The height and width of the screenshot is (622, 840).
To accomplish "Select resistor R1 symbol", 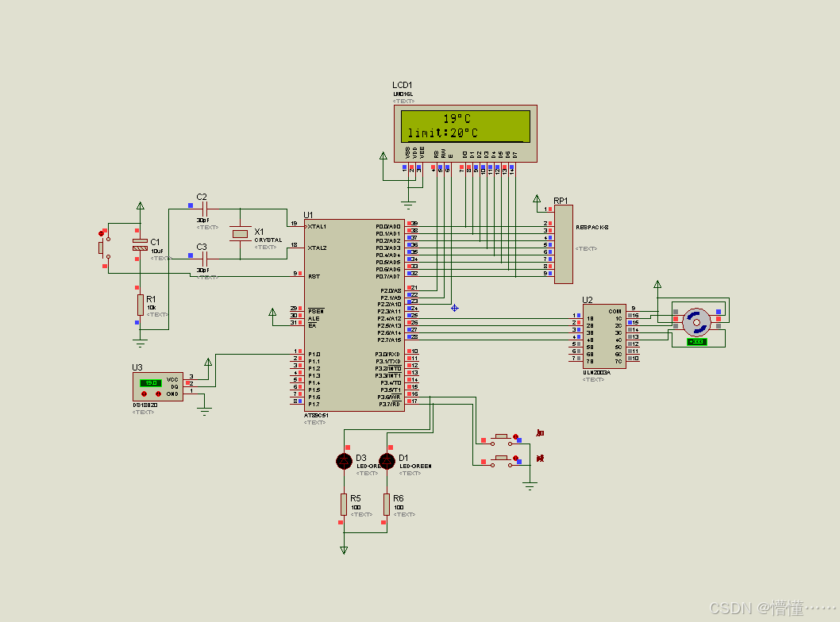I will (140, 305).
